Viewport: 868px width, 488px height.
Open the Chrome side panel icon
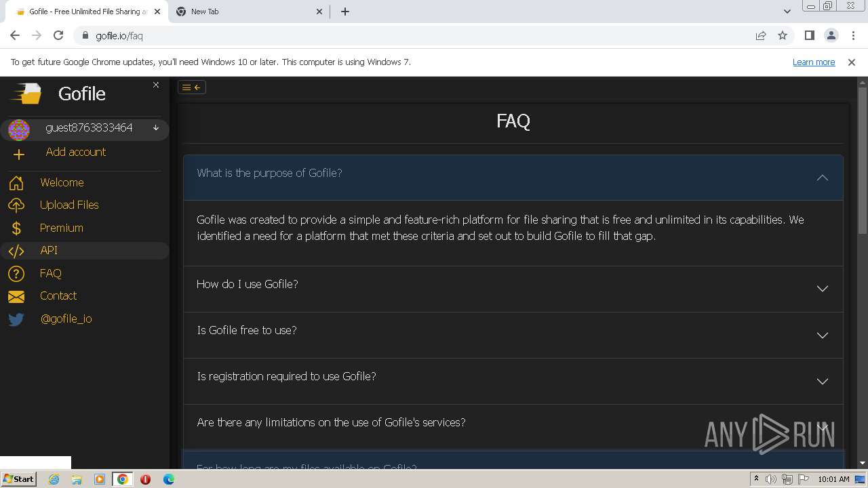click(809, 35)
